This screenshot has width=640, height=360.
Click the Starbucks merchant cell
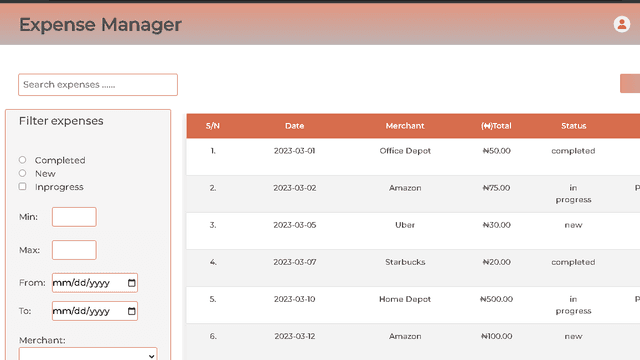click(405, 262)
